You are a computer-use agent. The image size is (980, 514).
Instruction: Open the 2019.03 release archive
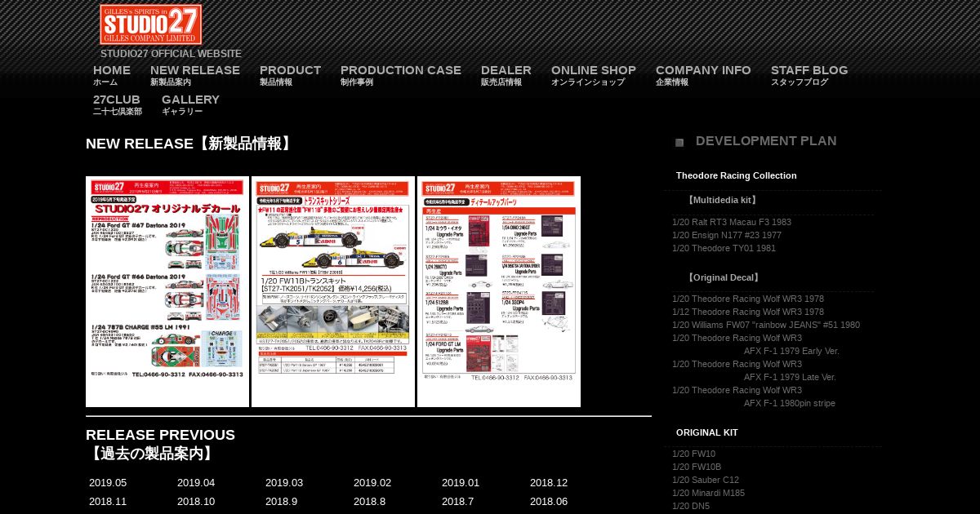(284, 483)
